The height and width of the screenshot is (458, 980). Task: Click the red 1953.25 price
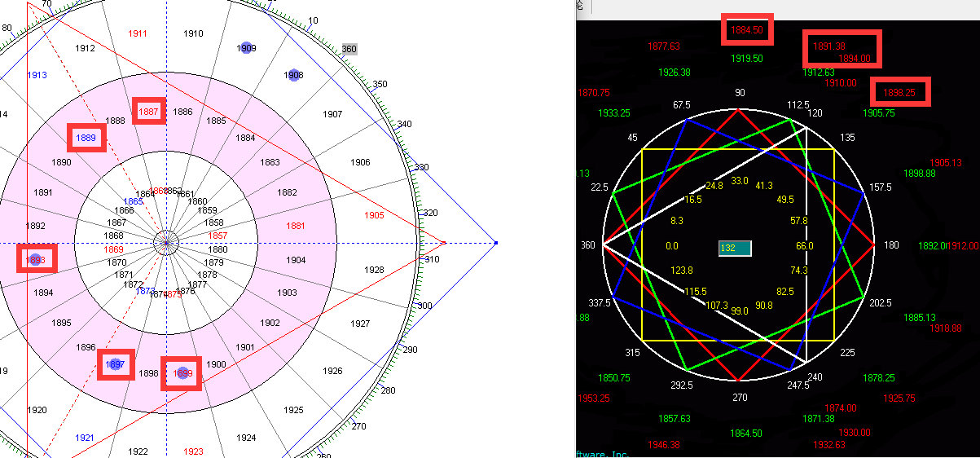(593, 399)
